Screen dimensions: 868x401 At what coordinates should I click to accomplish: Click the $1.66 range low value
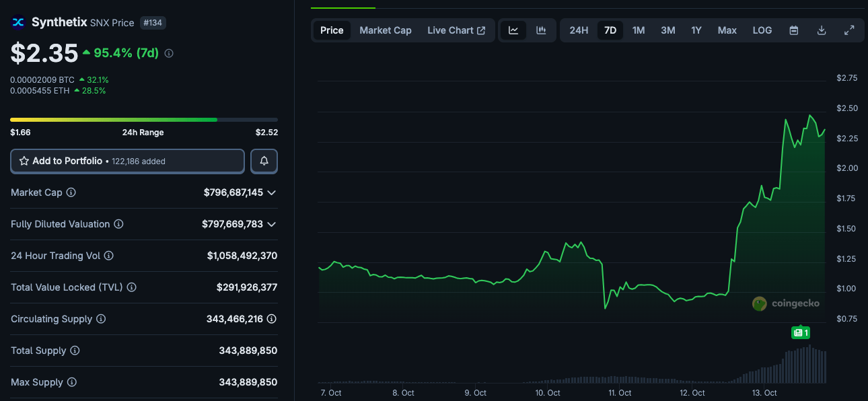(x=20, y=133)
